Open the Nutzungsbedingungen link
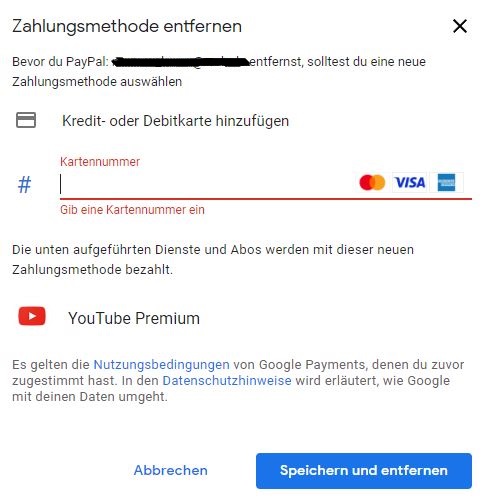Viewport: 483px width, 499px height. tap(161, 364)
